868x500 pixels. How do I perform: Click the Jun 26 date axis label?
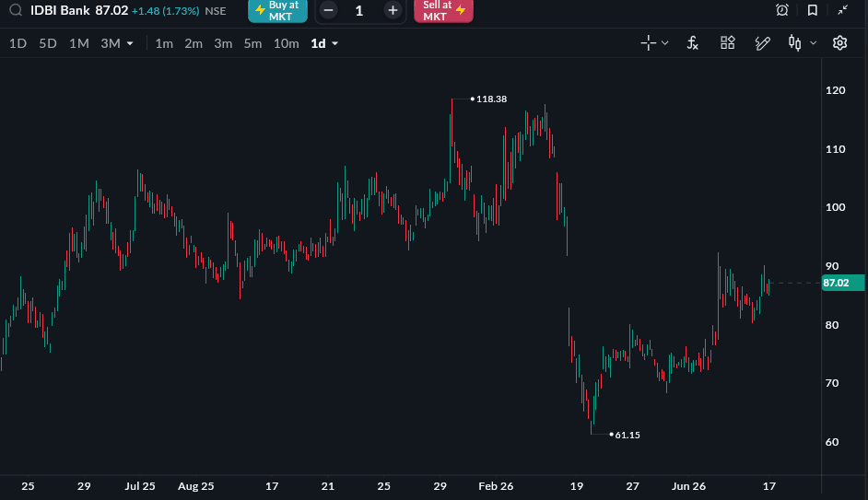688,486
